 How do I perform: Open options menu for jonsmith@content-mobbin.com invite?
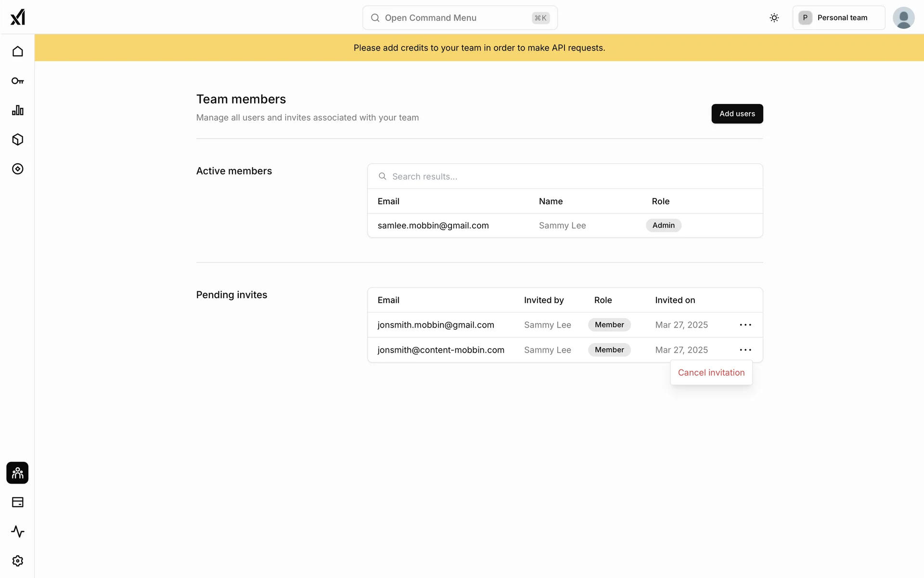[745, 350]
